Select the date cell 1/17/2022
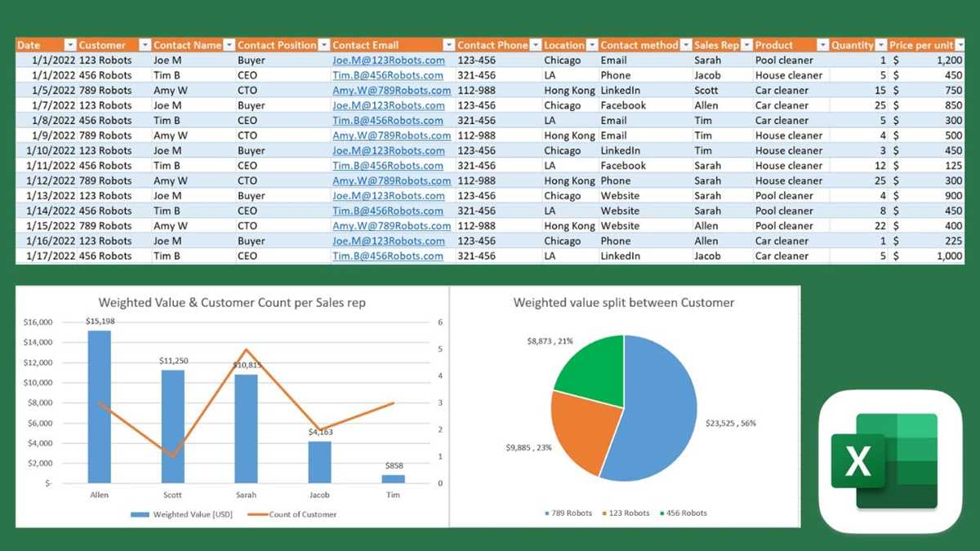 click(x=46, y=256)
